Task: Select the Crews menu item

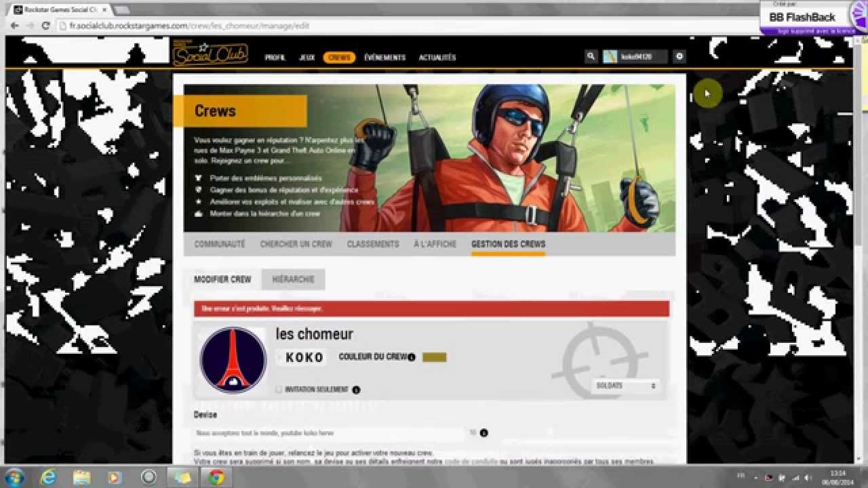Action: (339, 58)
